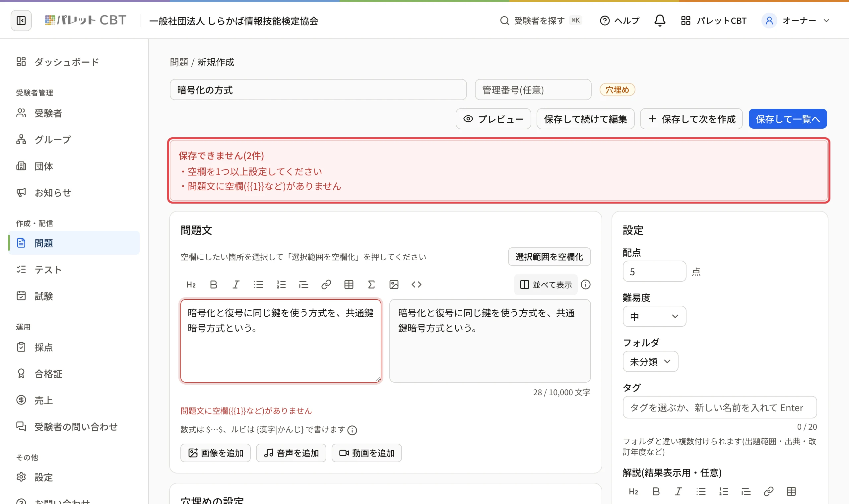Click 画像を追加 button
This screenshot has height=504, width=849.
coord(215,453)
